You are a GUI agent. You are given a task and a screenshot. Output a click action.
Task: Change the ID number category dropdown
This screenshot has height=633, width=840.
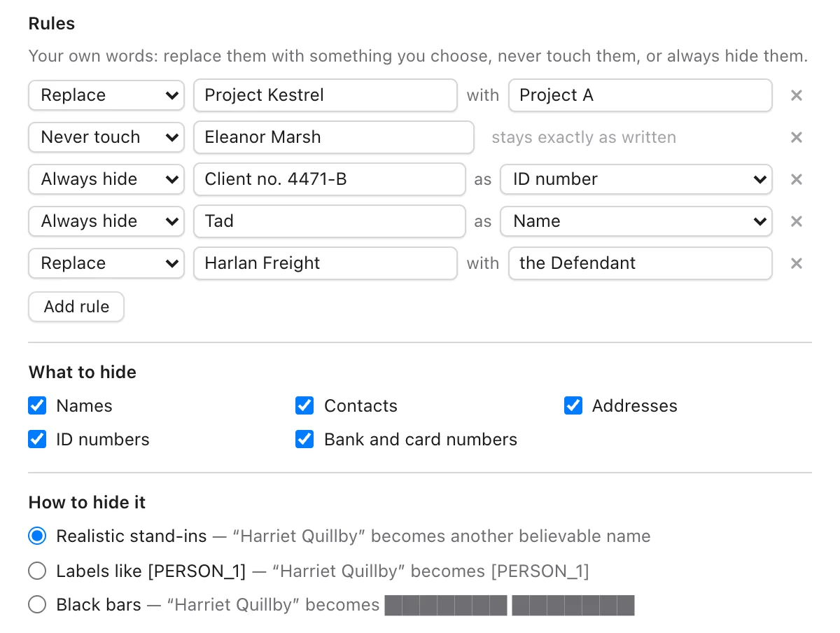coord(636,179)
